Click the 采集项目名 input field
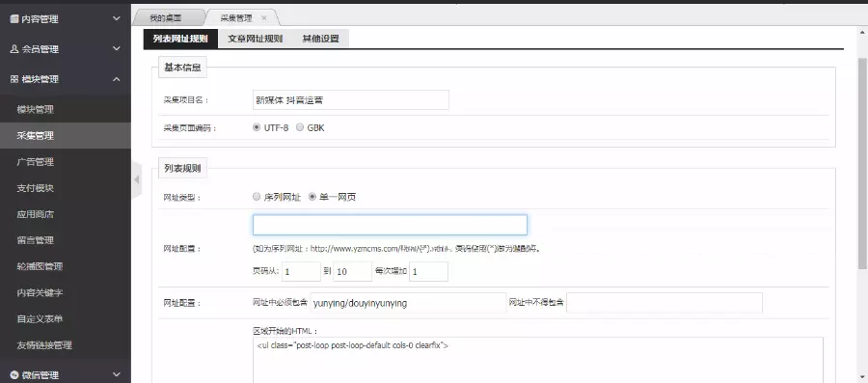Viewport: 868px width, 383px height. (350, 100)
